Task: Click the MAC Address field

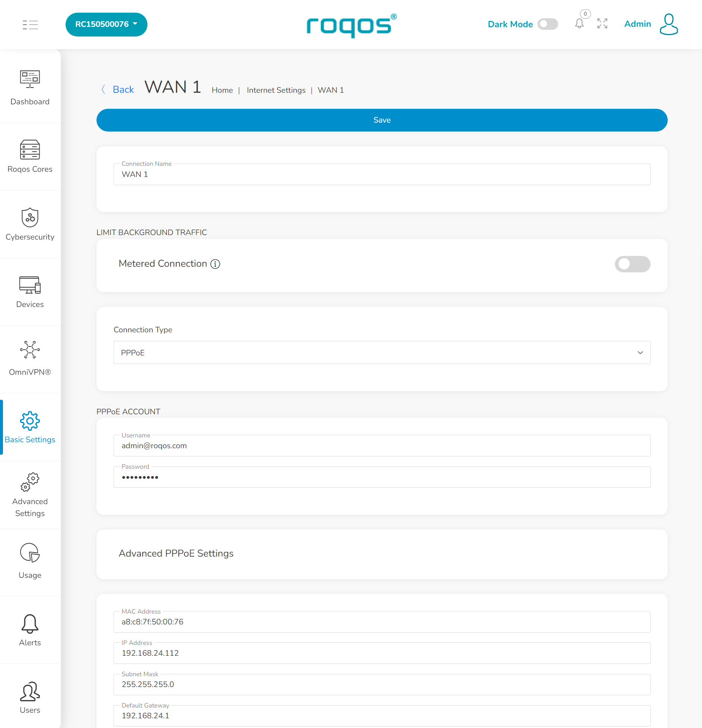Action: tap(382, 621)
